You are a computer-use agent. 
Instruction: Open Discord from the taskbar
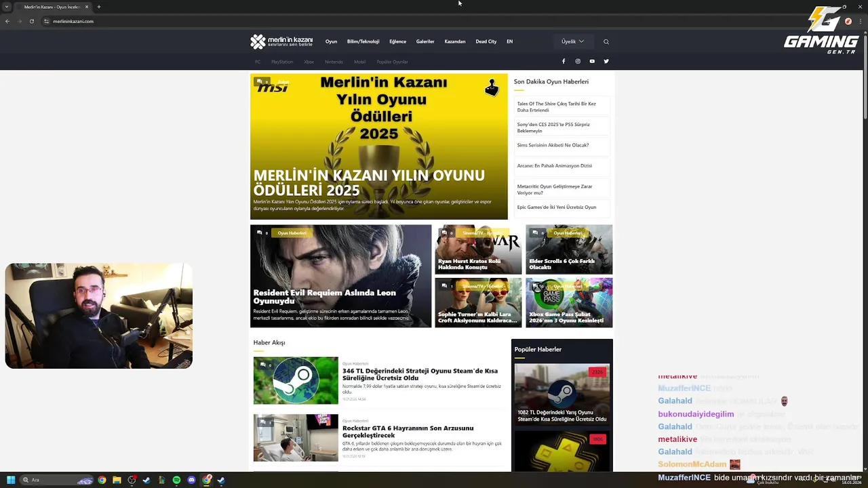tap(191, 480)
